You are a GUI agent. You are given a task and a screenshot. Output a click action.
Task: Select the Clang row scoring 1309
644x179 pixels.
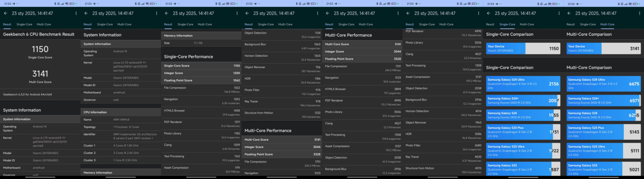click(201, 147)
